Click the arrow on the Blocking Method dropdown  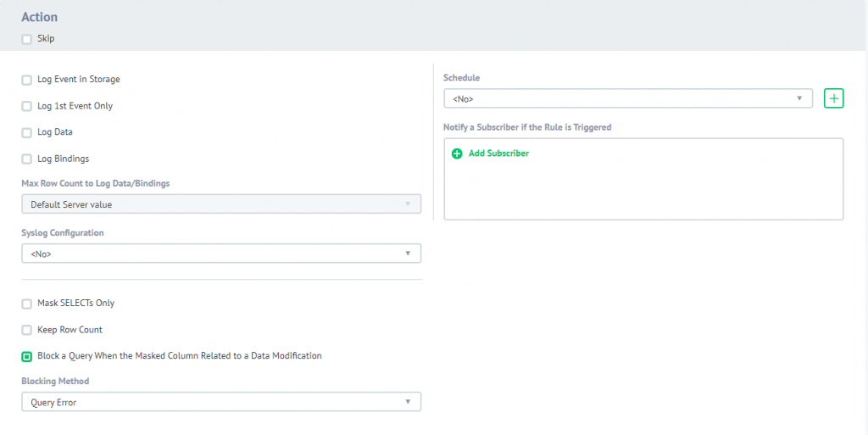(408, 402)
